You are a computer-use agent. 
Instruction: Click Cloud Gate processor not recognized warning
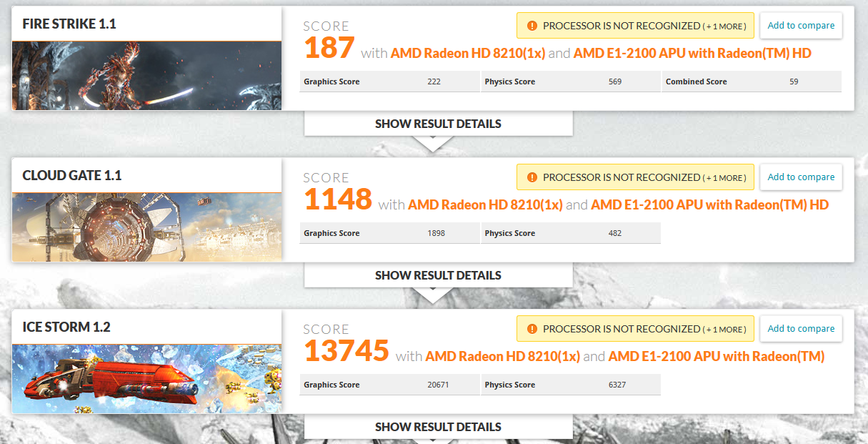[635, 177]
